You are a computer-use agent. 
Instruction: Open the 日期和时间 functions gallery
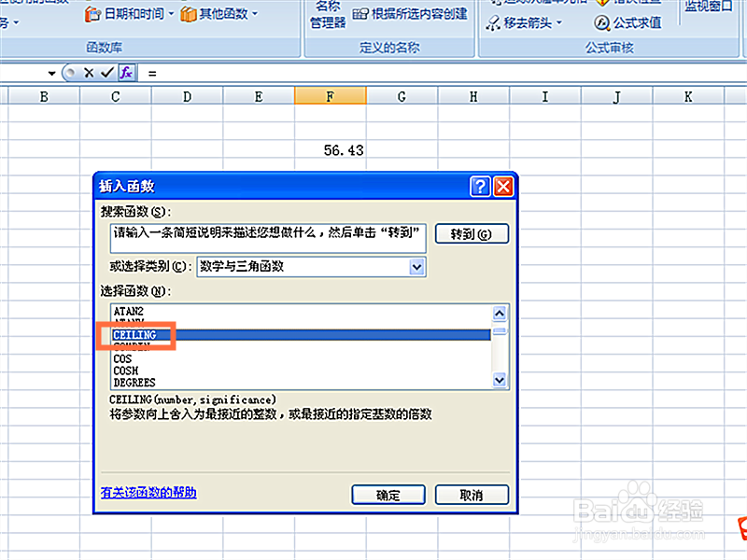point(134,14)
